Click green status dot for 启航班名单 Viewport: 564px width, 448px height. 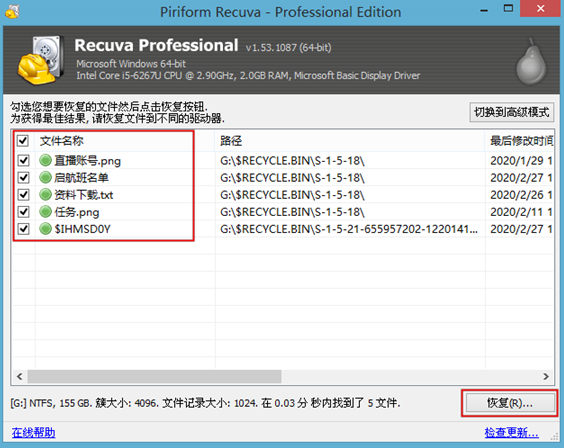[x=46, y=177]
